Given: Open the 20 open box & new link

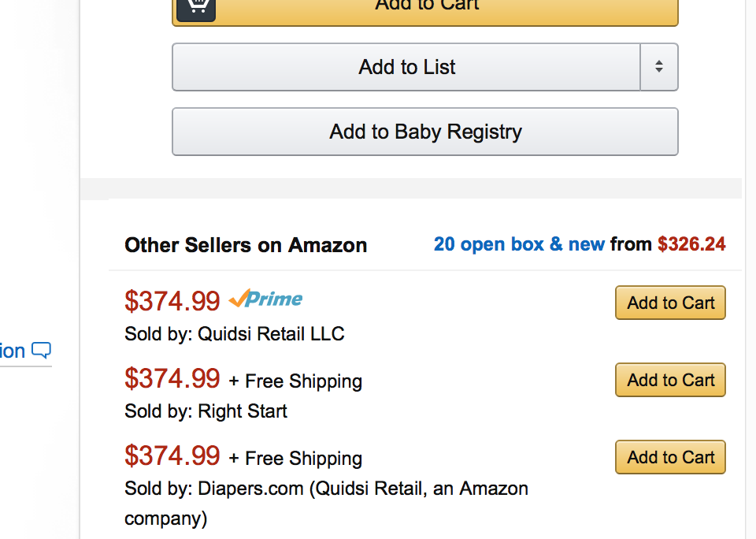Looking at the screenshot, I should tap(519, 244).
